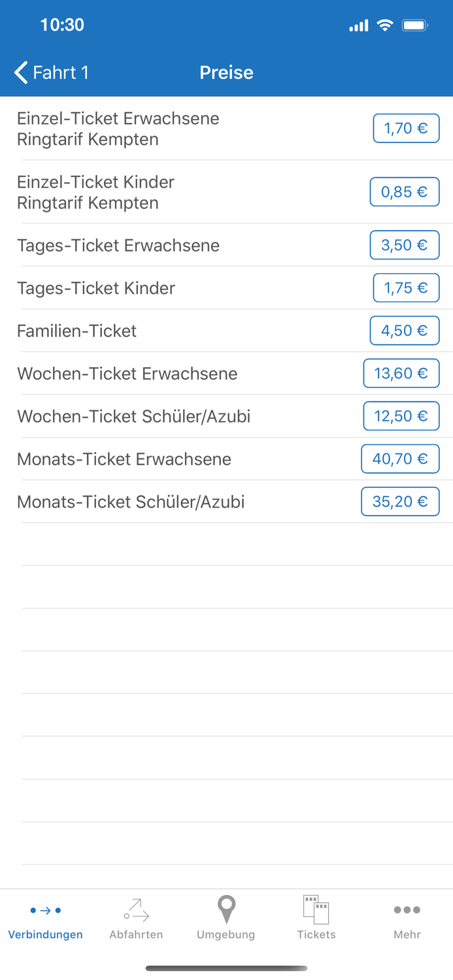Select the 0,85 € Einzel-Ticket Kinder price
453x980 pixels.
pos(405,191)
